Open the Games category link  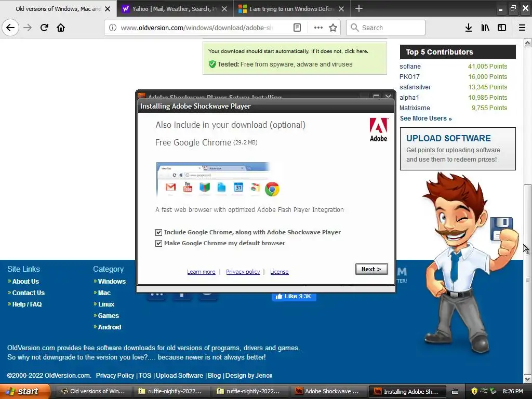tap(108, 316)
